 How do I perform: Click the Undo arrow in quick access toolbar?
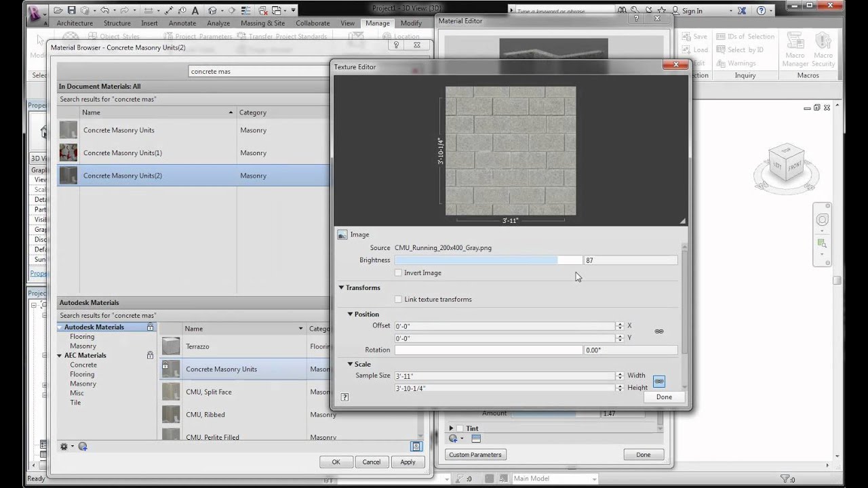point(105,11)
